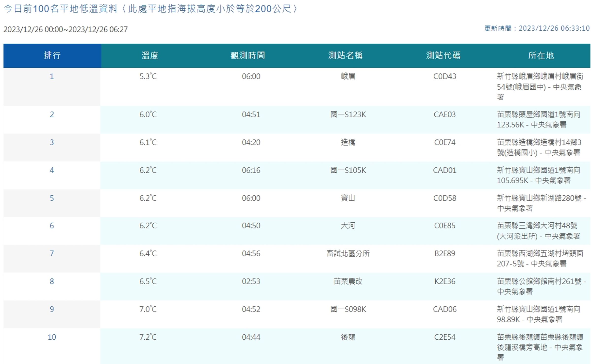591x364 pixels.
Task: Select station name 造橋
Action: click(348, 142)
